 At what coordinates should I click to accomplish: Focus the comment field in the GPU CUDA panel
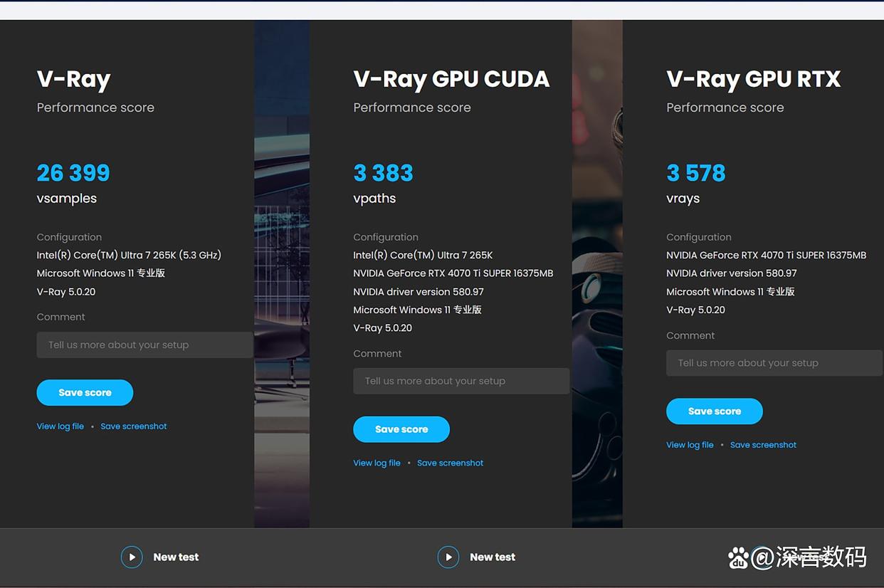coord(461,381)
